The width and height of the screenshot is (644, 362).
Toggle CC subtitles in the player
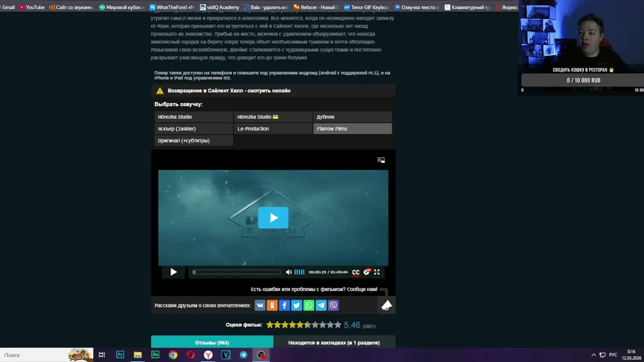356,272
